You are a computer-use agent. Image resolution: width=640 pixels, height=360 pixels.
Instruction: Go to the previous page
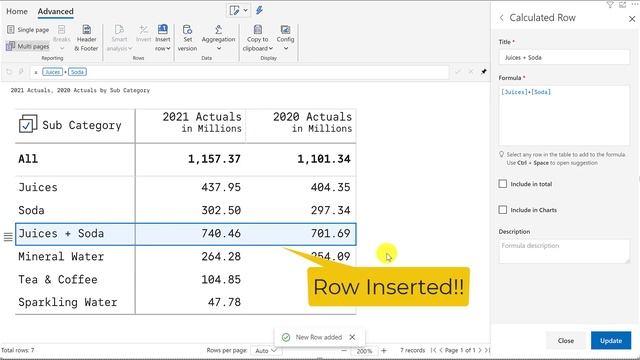coord(441,350)
